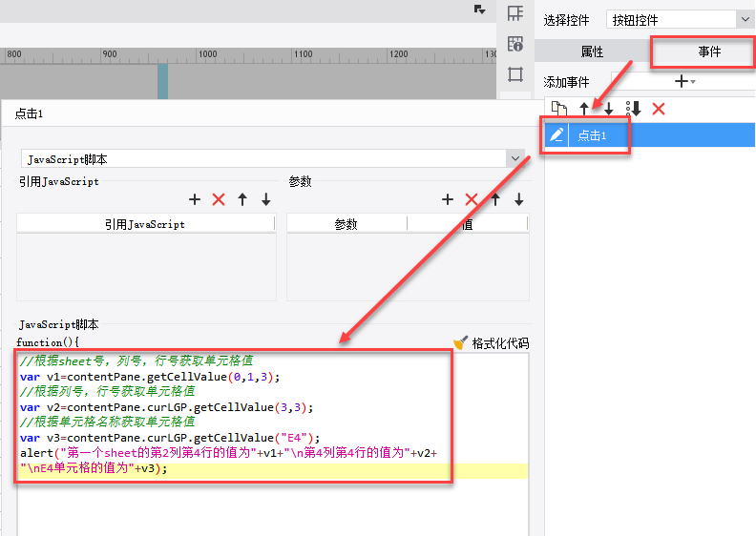Switch to the 事件 tab
The height and width of the screenshot is (536, 756).
(x=709, y=52)
